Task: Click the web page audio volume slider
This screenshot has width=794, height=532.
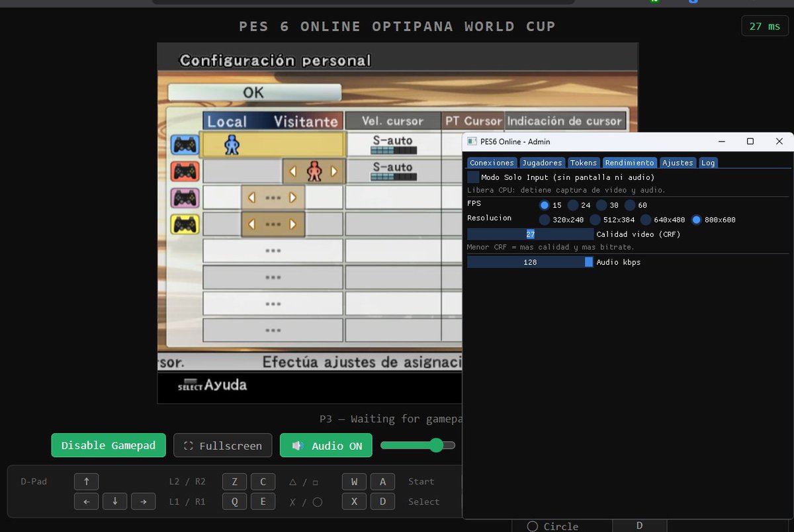Action: coord(418,445)
